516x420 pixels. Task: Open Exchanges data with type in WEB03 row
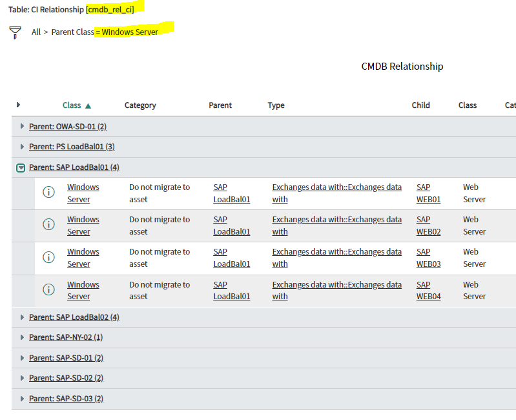pyautogui.click(x=336, y=258)
